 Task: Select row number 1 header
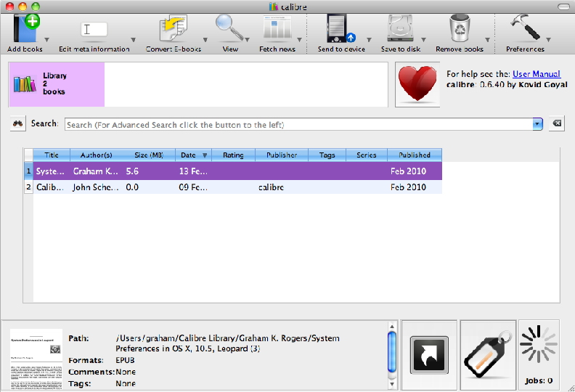click(x=28, y=171)
